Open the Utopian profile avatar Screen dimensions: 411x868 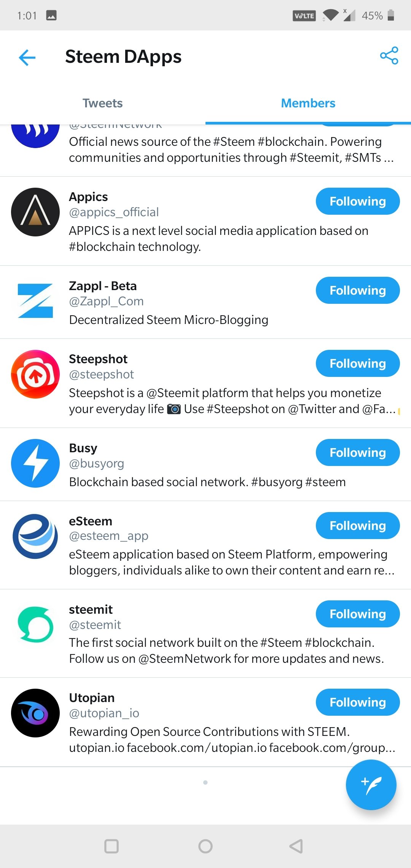[35, 713]
